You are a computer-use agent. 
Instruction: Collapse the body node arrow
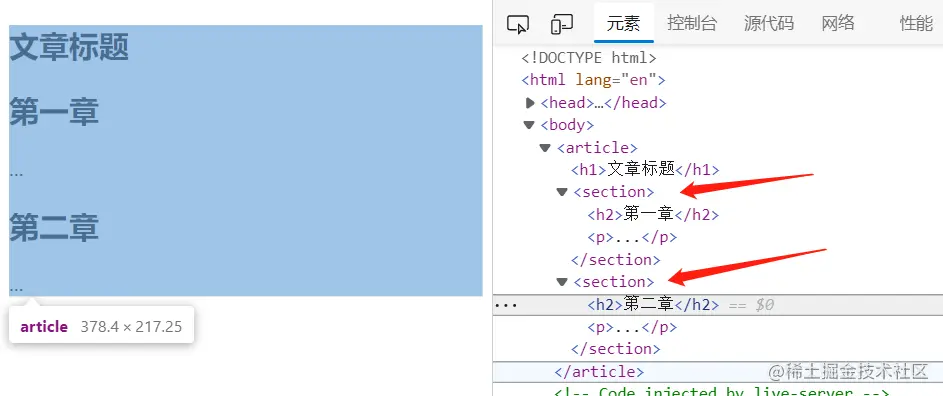(529, 125)
